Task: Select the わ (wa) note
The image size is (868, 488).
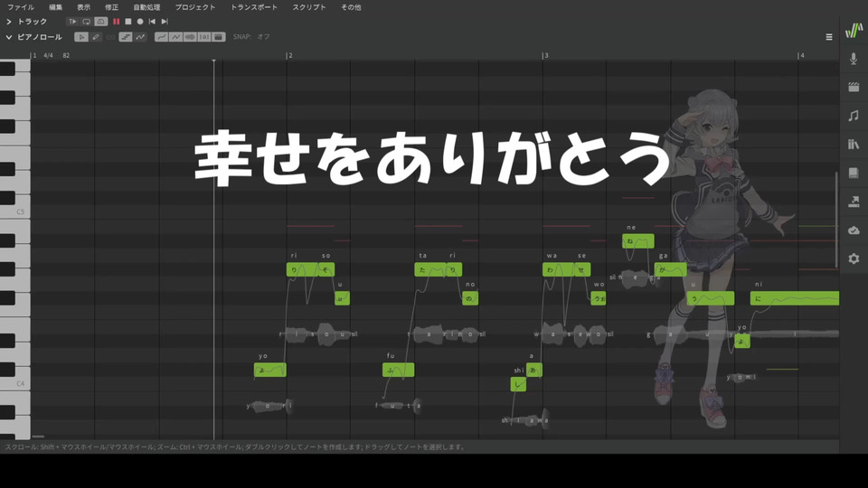Action: (x=558, y=269)
